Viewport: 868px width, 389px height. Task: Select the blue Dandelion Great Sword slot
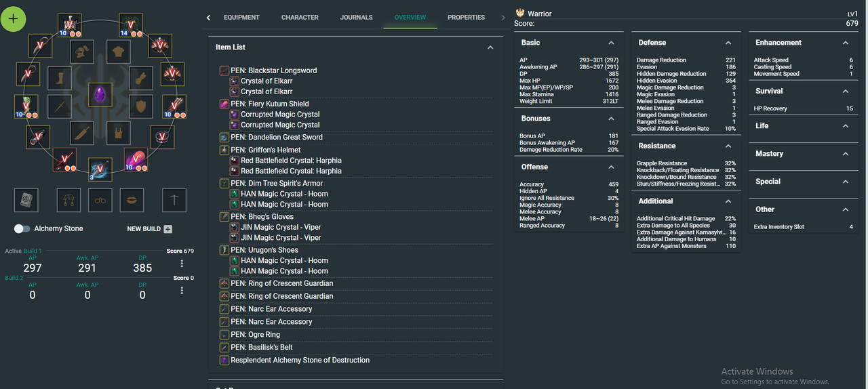pos(100,169)
